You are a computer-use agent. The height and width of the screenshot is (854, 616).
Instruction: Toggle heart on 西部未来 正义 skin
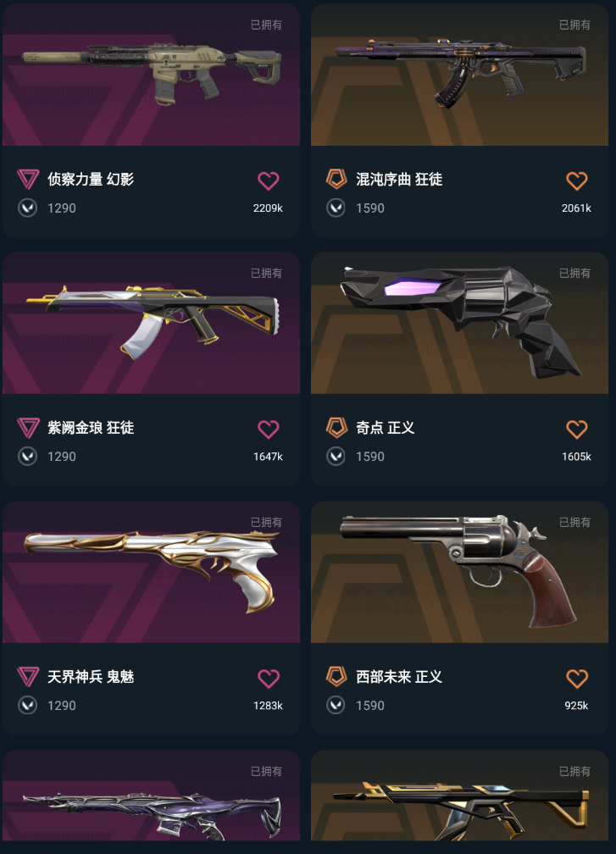click(x=577, y=678)
